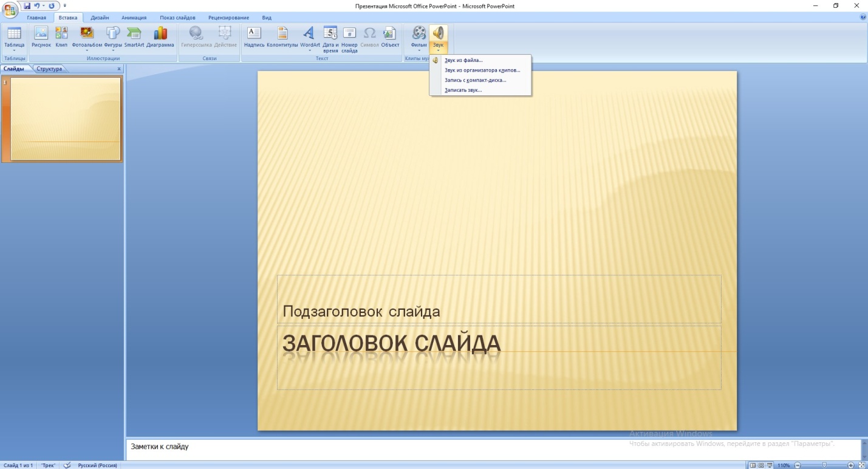
Task: Click notes pane scrollbar down arrow
Action: [x=863, y=456]
